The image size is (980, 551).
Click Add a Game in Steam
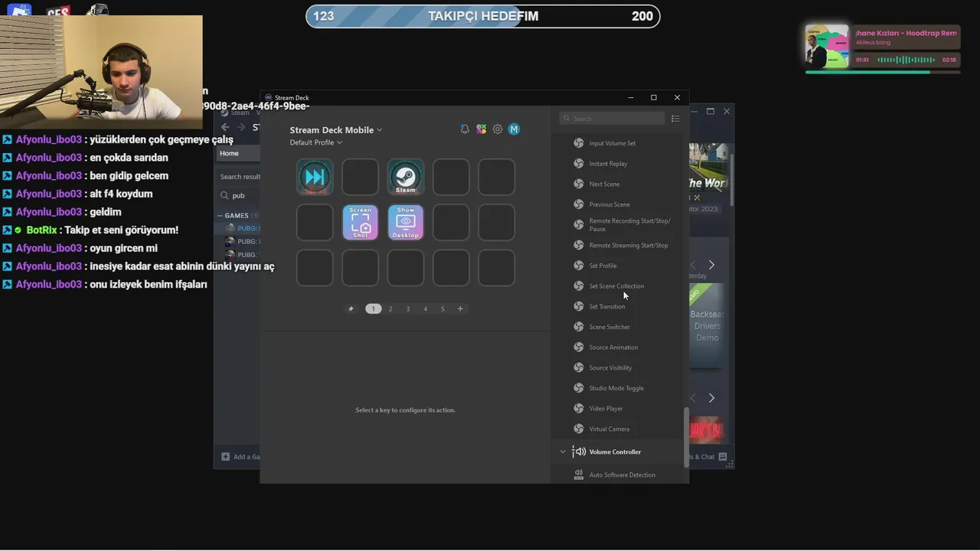[x=240, y=457]
